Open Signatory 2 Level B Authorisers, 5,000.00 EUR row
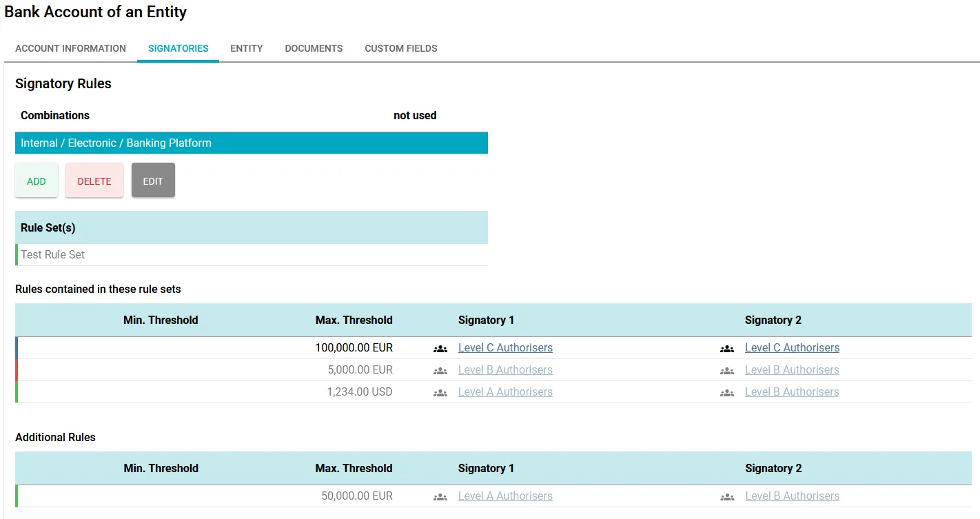The height and width of the screenshot is (519, 980). pos(792,370)
